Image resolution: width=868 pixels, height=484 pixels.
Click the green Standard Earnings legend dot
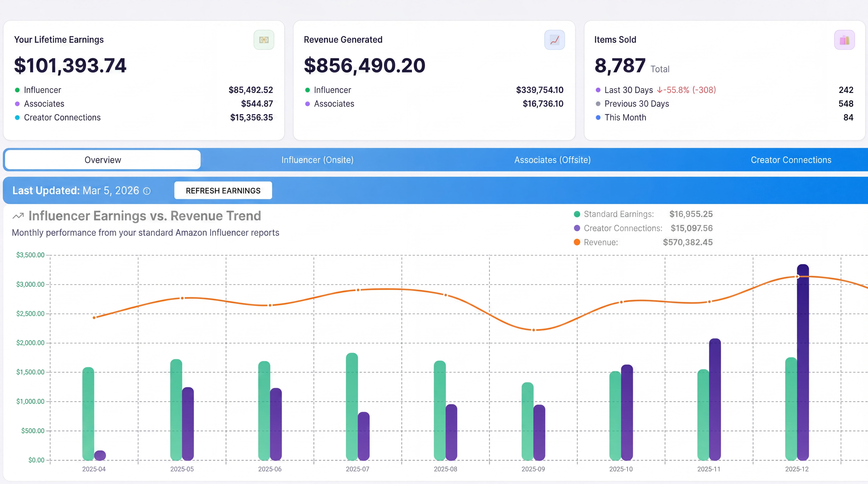coord(577,214)
